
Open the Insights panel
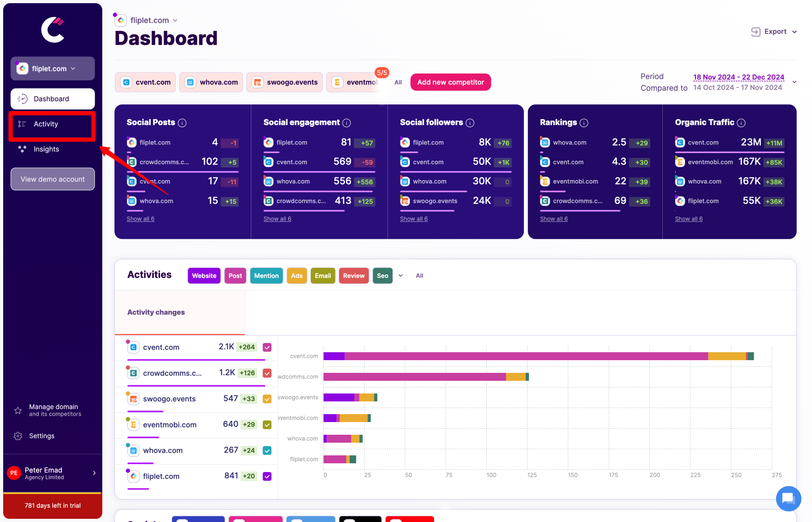(x=46, y=149)
